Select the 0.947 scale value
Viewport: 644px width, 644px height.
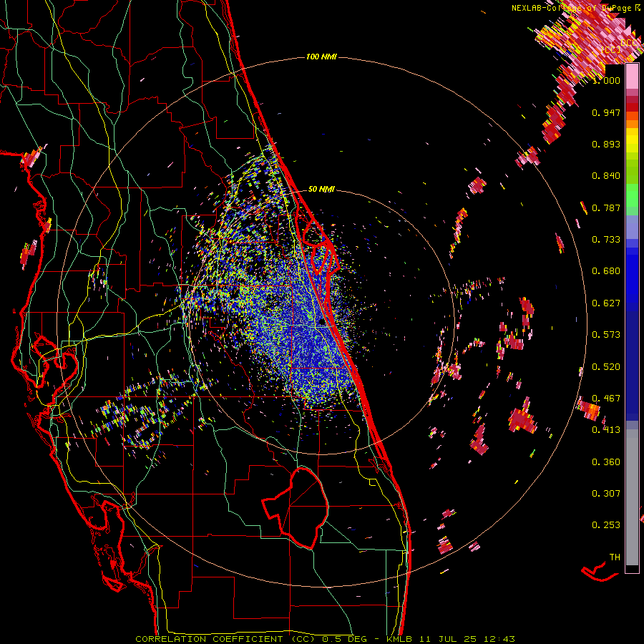pos(606,112)
